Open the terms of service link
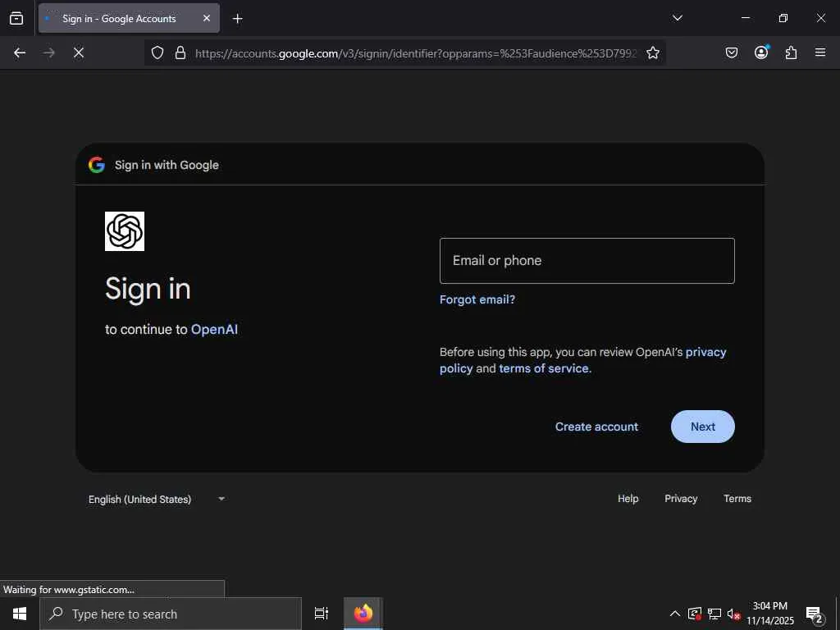The width and height of the screenshot is (840, 630). pyautogui.click(x=544, y=368)
